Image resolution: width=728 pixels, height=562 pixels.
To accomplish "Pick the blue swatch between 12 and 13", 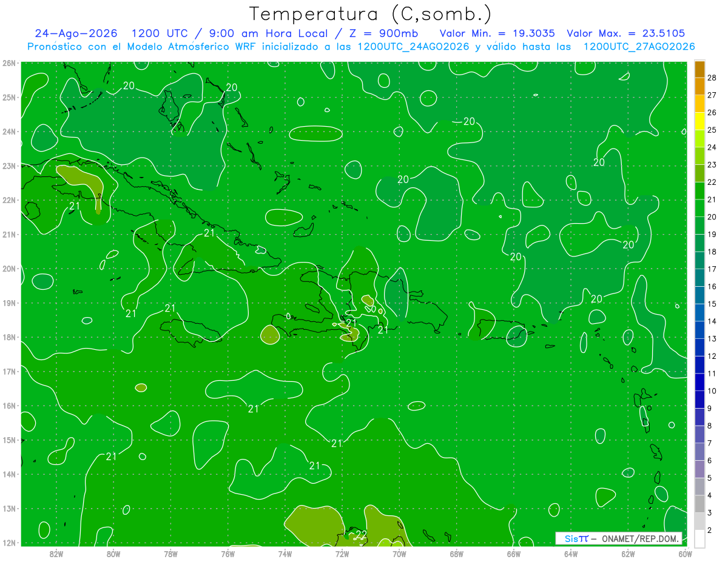I will pyautogui.click(x=699, y=347).
